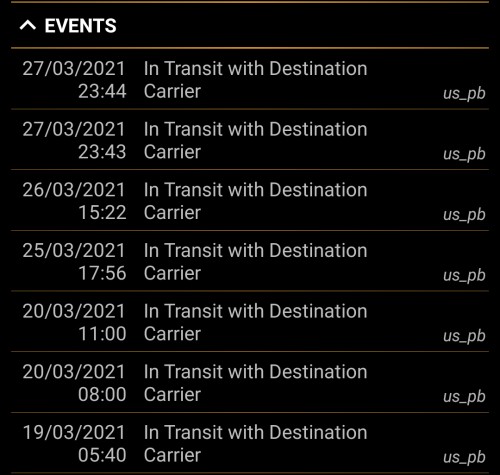Click us_pb tag on 15:22 event
Image resolution: width=500 pixels, height=475 pixels.
(x=464, y=215)
